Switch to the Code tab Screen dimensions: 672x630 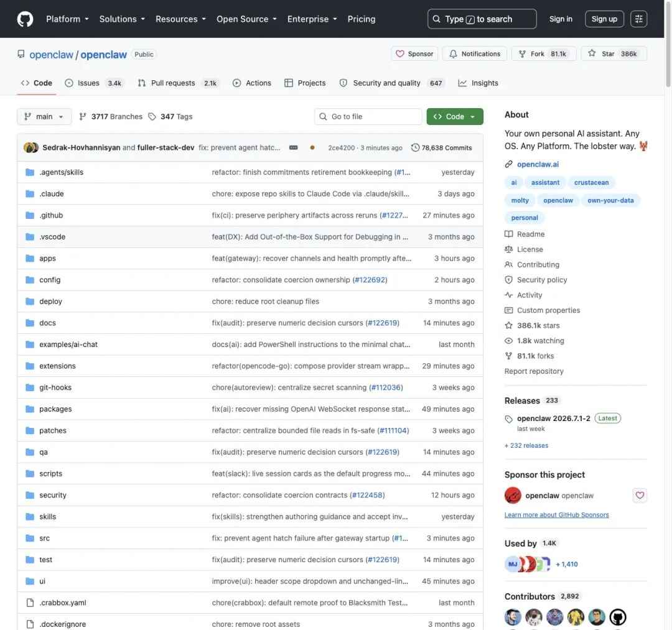(37, 83)
